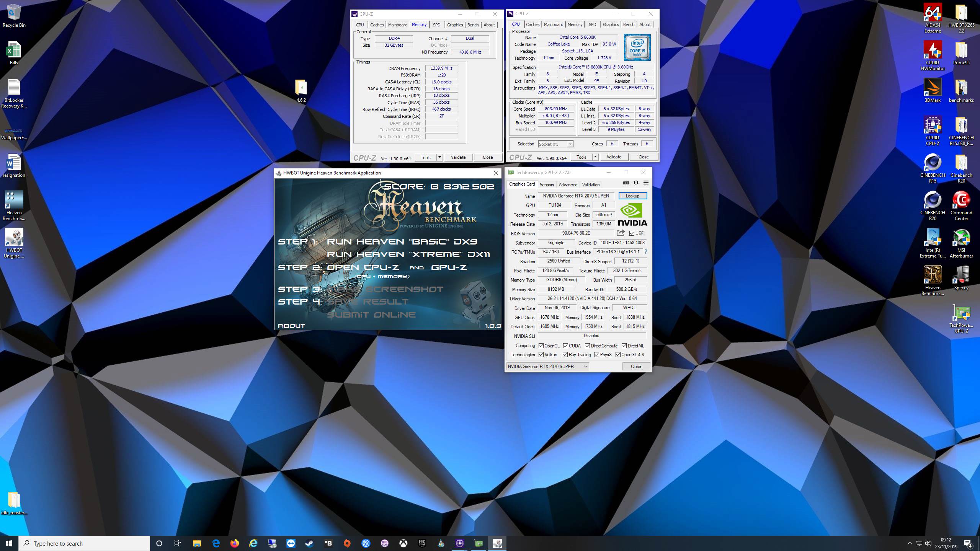Screen dimensions: 980x551
Task: Take a GPU-Z screenshot with camera icon
Action: [626, 183]
